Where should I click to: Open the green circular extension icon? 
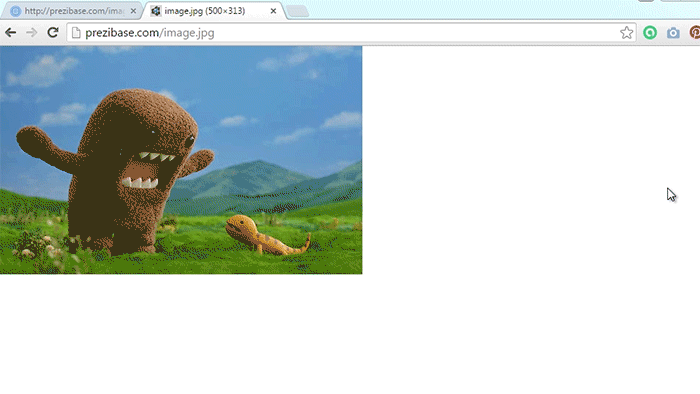(x=650, y=33)
